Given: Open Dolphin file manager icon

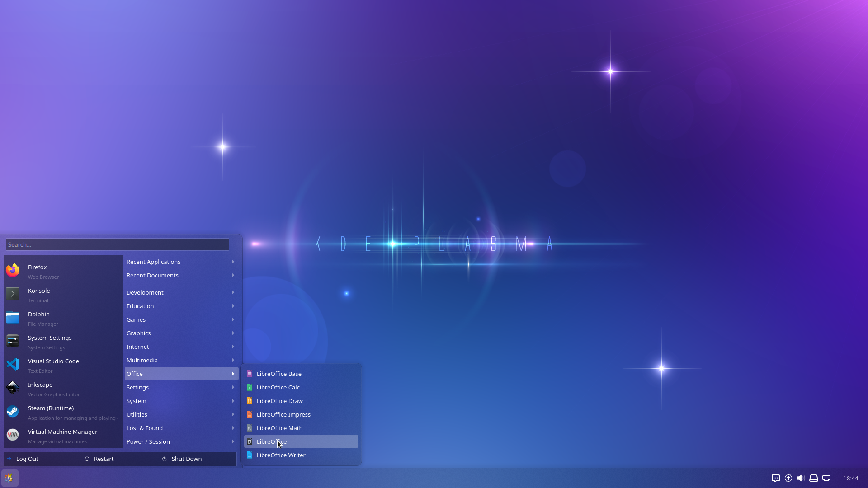Looking at the screenshot, I should (13, 317).
